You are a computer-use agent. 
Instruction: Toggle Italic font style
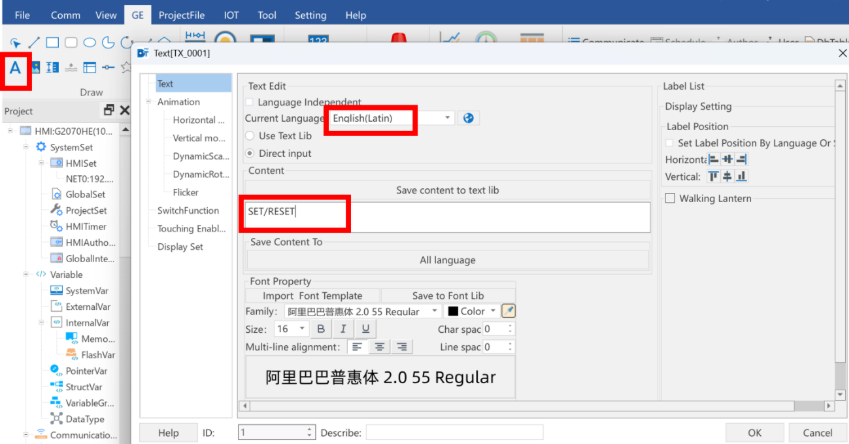(x=343, y=329)
